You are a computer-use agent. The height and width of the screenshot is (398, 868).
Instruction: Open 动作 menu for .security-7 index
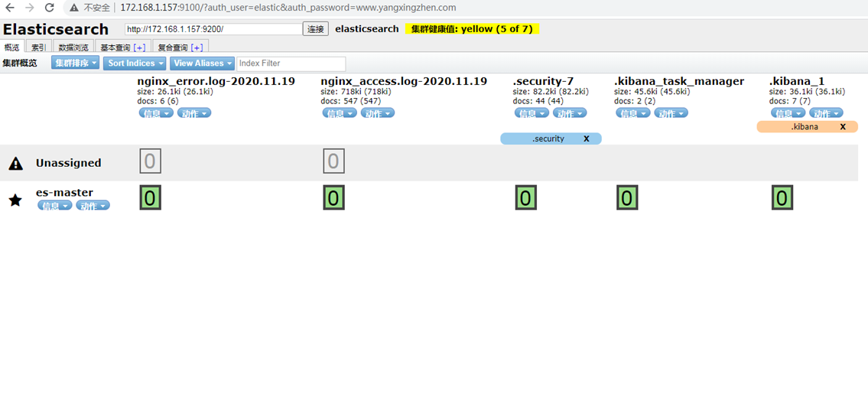click(x=571, y=113)
